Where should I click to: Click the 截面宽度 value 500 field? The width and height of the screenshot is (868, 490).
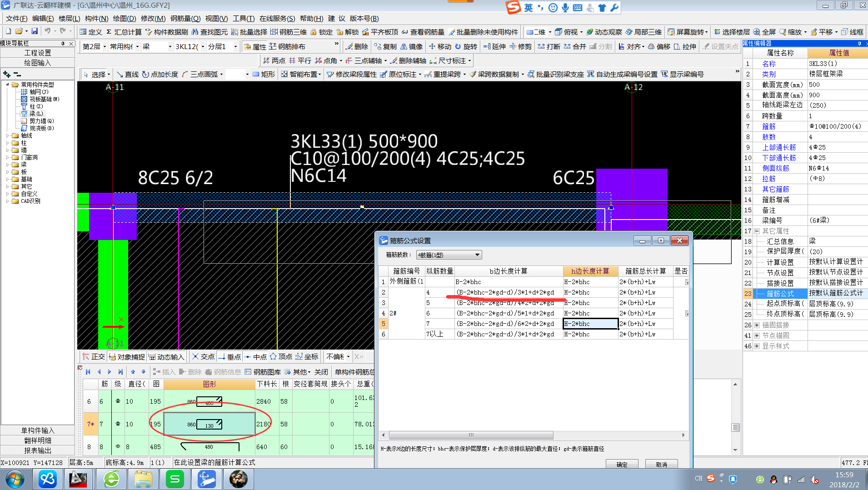[837, 85]
